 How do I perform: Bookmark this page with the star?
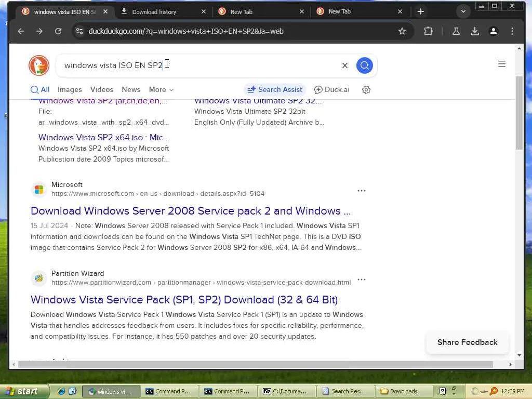coord(402,31)
